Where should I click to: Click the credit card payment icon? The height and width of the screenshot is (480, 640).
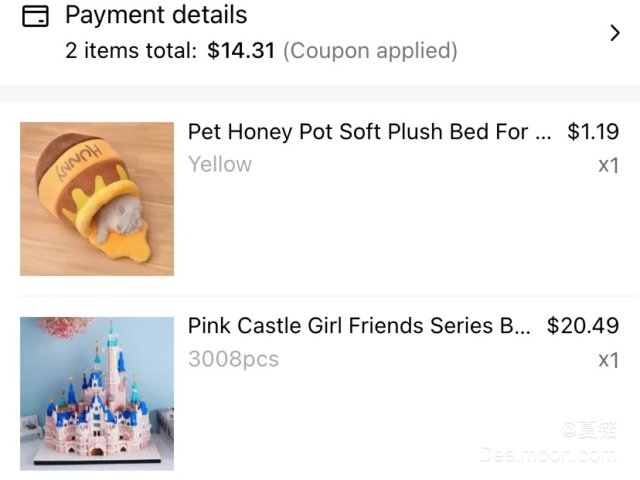[35, 17]
